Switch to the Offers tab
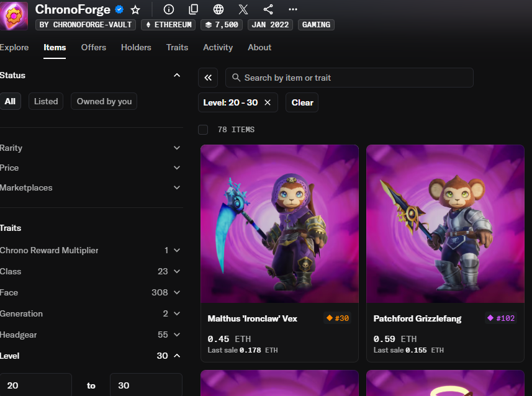532x396 pixels. [94, 48]
